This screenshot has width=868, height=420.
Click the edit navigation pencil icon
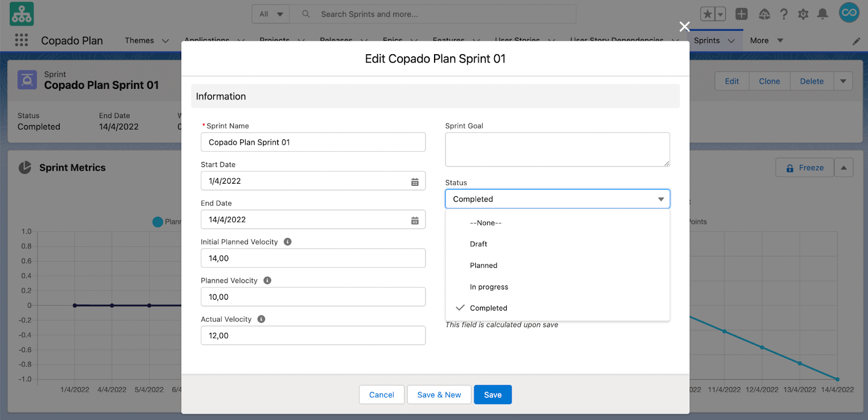click(x=857, y=41)
